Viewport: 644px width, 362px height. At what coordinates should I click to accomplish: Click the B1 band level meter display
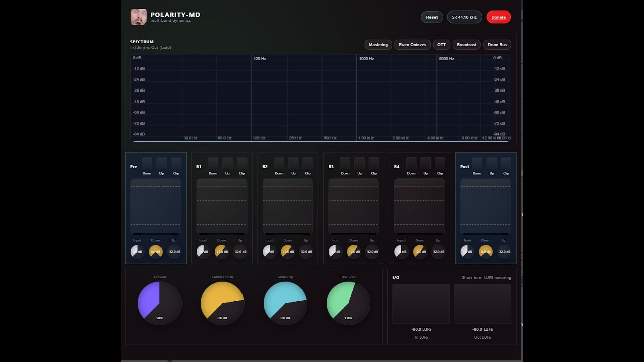[x=222, y=207]
